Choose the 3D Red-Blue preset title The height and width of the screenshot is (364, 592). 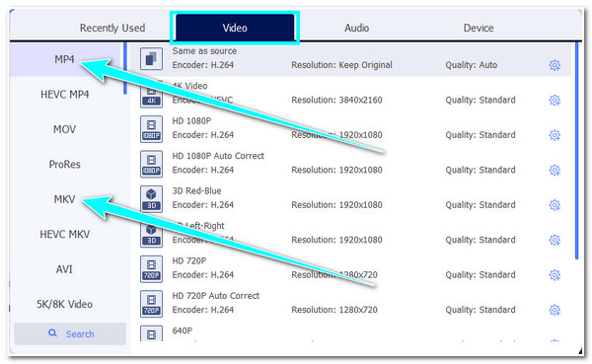(196, 191)
